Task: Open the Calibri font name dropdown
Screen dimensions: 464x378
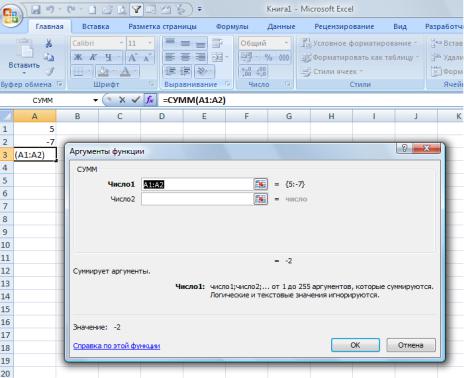Action: [121, 43]
